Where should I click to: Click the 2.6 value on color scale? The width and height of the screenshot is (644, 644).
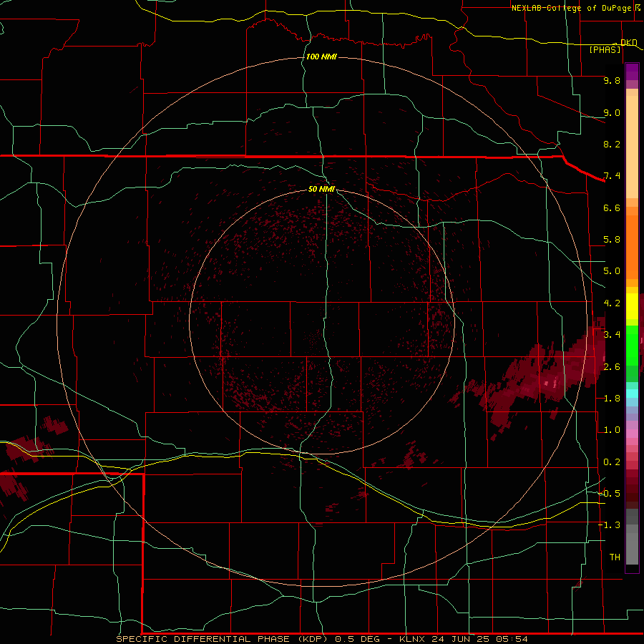[612, 367]
